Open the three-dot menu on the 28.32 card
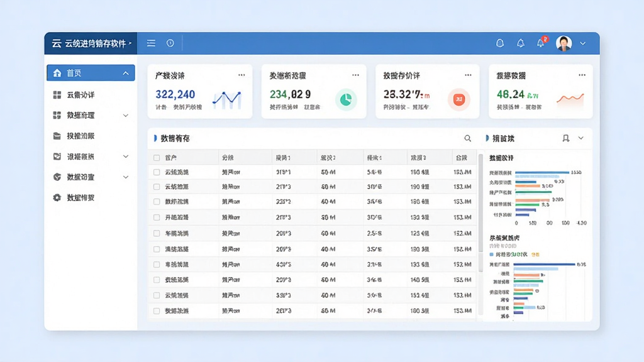Image resolution: width=644 pixels, height=362 pixels. click(468, 75)
